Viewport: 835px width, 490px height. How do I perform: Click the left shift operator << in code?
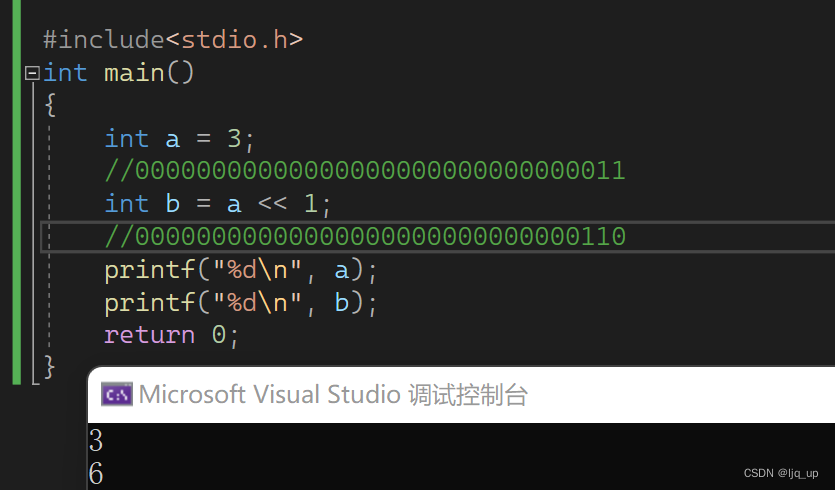[x=272, y=204]
